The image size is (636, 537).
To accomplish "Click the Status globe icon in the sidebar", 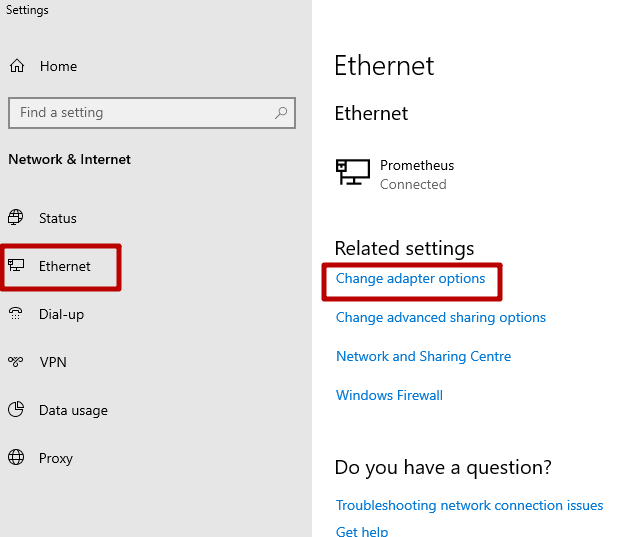I will pos(16,218).
